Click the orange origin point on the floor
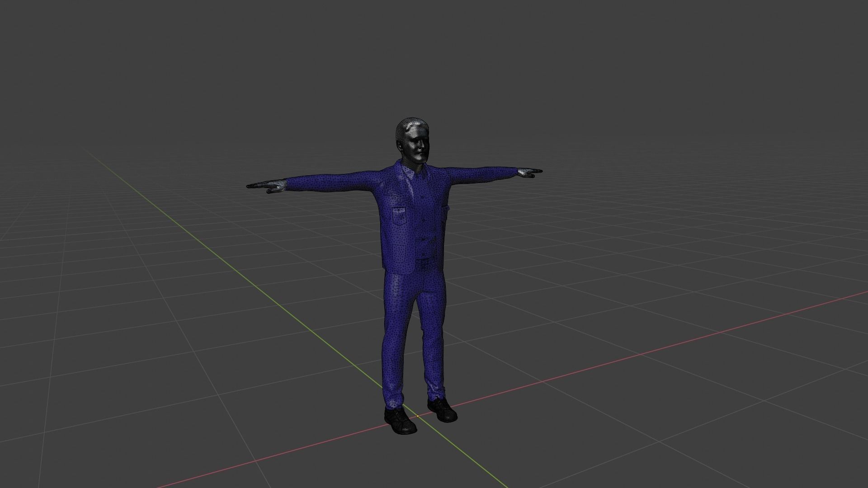The width and height of the screenshot is (868, 488). [x=418, y=416]
